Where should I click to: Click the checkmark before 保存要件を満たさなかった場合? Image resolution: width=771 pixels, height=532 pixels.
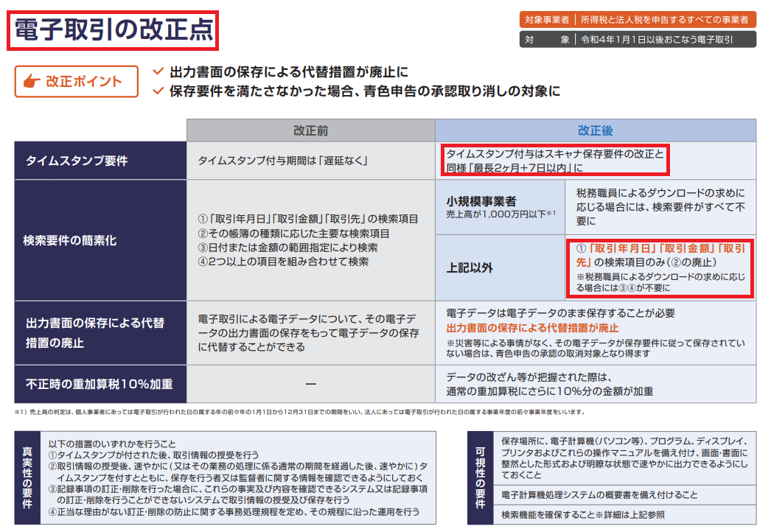pos(157,91)
